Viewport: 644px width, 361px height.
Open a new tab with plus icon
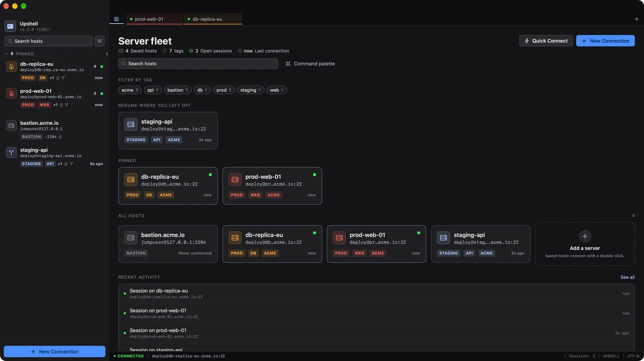tap(636, 19)
